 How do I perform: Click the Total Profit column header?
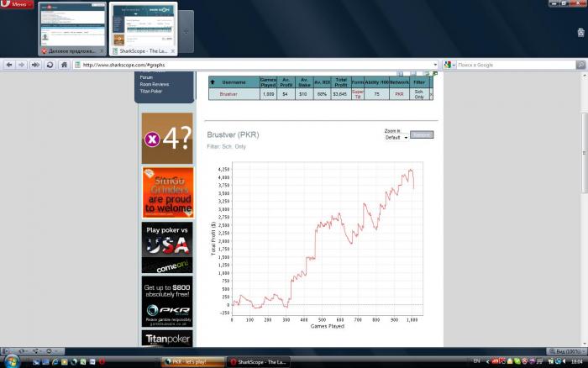341,82
